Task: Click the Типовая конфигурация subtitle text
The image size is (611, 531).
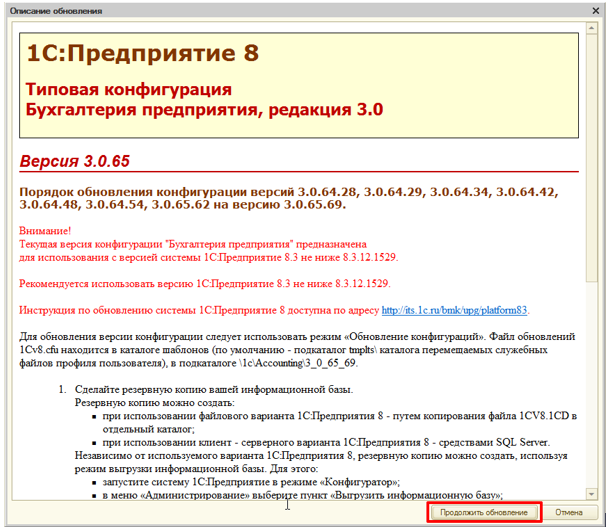Action: [x=128, y=89]
